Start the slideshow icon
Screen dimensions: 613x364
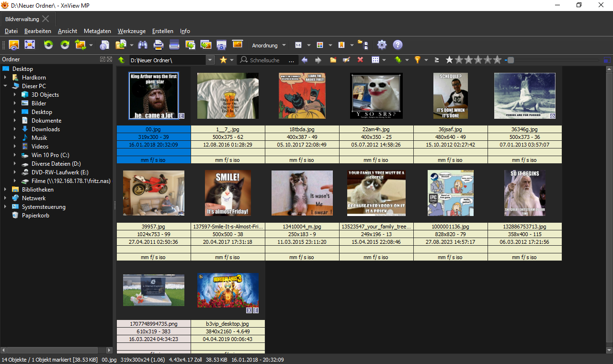[x=237, y=44]
